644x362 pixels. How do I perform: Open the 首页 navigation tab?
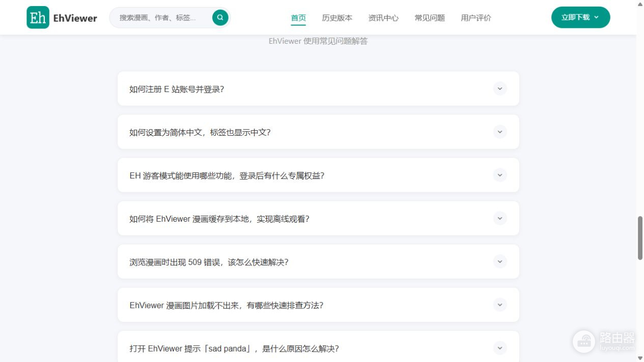pyautogui.click(x=298, y=18)
